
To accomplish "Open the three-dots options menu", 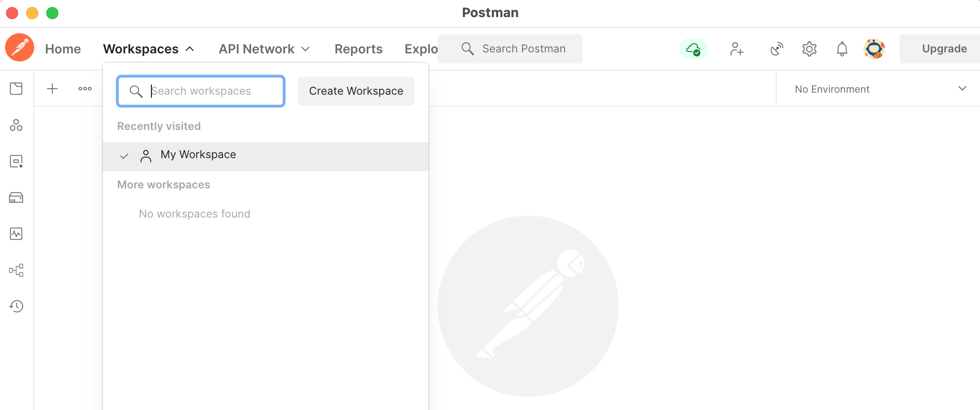I will click(x=85, y=89).
